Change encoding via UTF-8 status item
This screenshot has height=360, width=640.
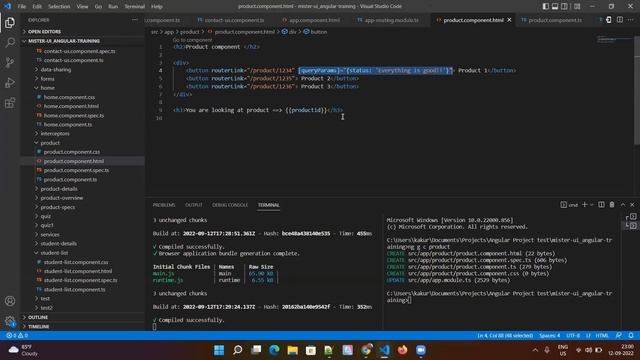pos(573,336)
